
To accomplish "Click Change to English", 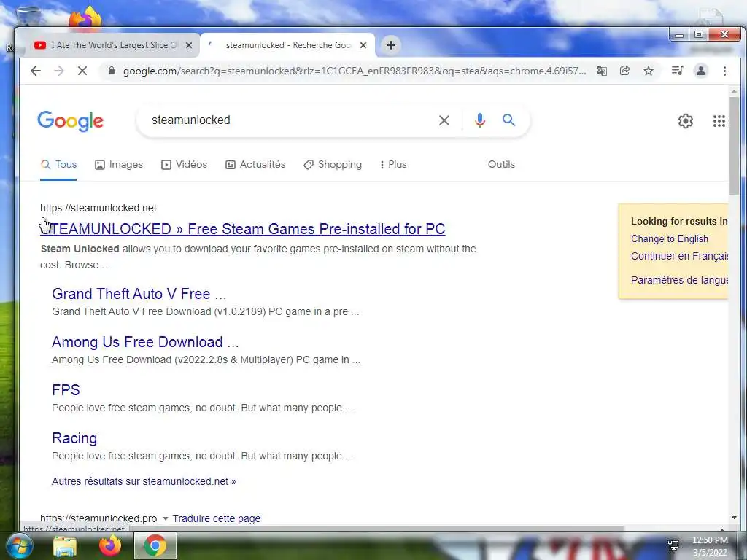I will pos(670,239).
